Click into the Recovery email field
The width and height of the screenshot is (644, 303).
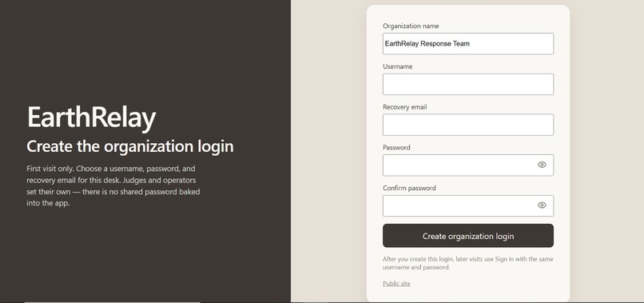[467, 125]
